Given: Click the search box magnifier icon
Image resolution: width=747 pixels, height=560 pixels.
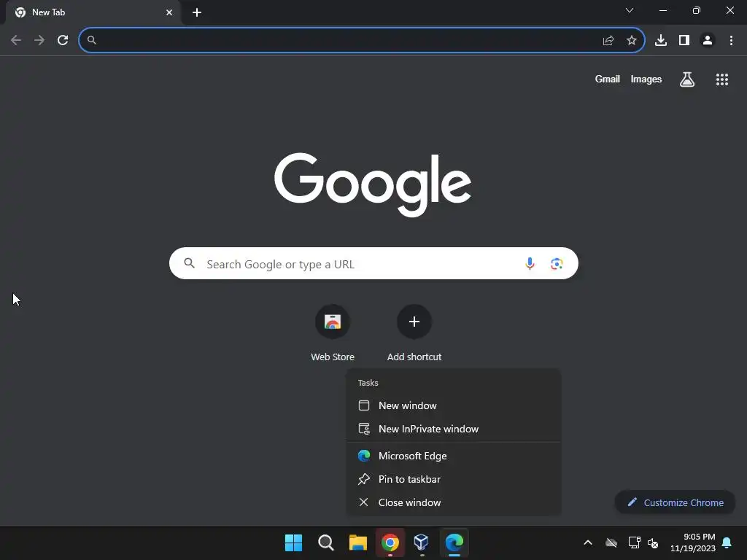Looking at the screenshot, I should pos(189,263).
